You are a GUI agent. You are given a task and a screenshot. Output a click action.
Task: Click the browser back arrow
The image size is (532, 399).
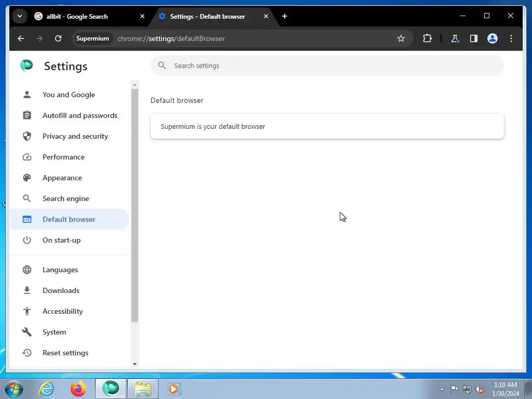(x=21, y=38)
